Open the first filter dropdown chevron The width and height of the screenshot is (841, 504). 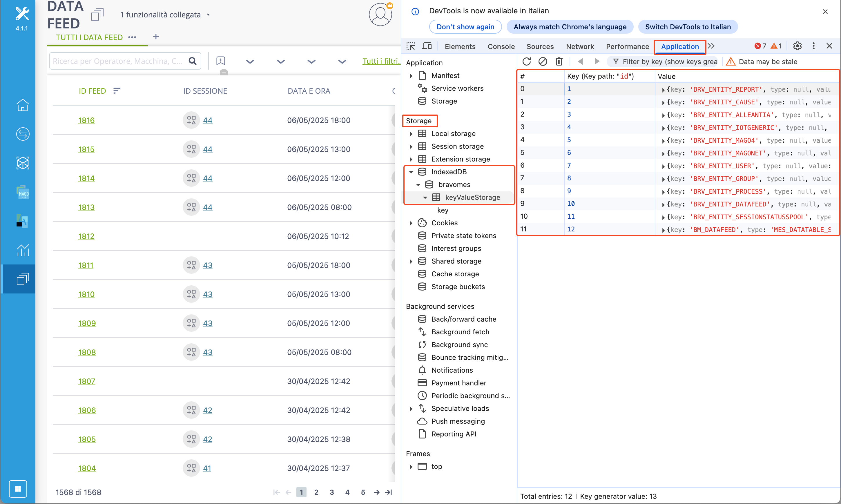pyautogui.click(x=250, y=61)
